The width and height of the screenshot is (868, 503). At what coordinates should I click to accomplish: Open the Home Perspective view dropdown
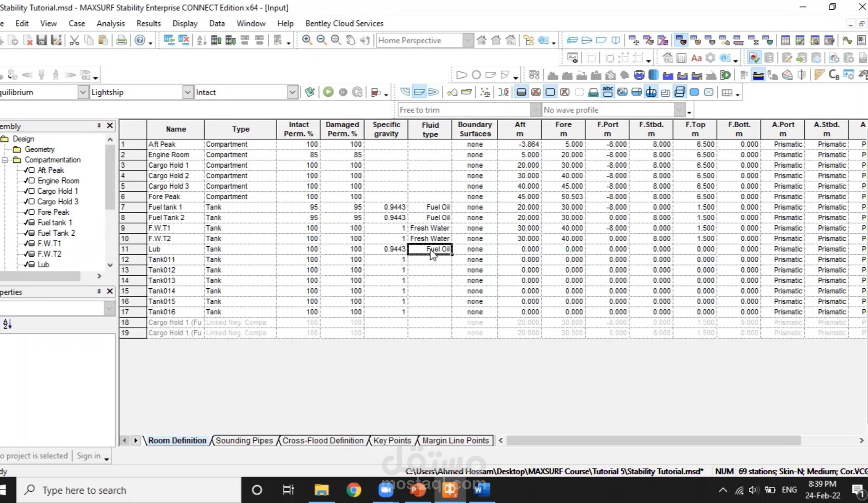click(468, 41)
